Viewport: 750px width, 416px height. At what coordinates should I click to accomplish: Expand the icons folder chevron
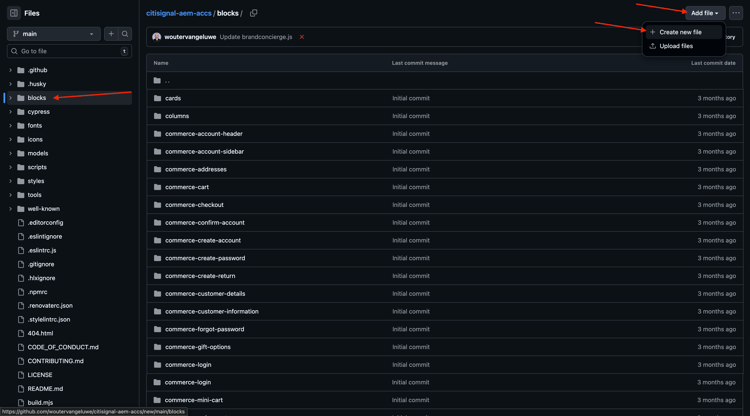pos(11,140)
